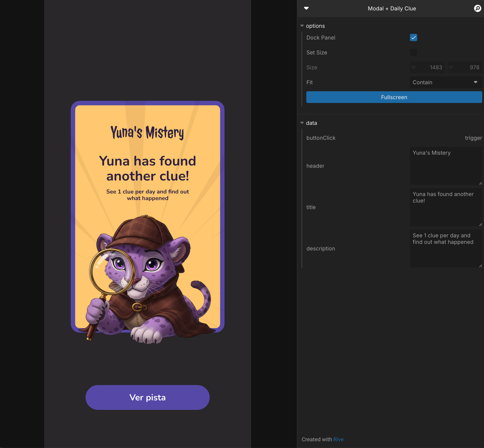Uncheck the Dock Panel checkbox
This screenshot has width=484, height=448.
414,37
